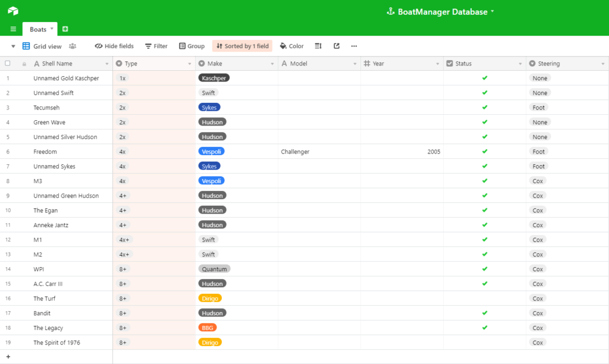Open the Color menu
The width and height of the screenshot is (609, 364).
pos(291,46)
